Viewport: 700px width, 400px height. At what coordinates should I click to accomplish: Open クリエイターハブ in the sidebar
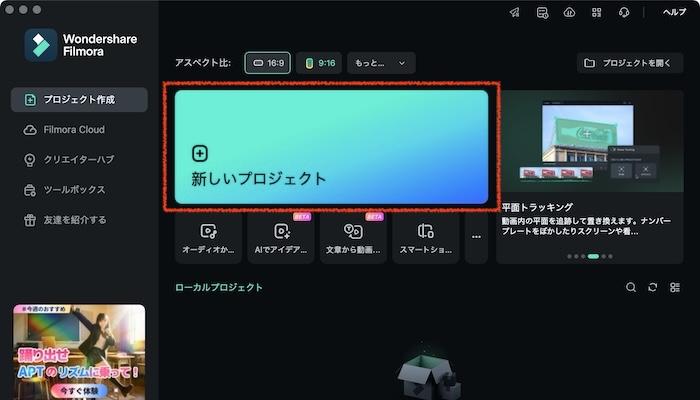pos(79,160)
